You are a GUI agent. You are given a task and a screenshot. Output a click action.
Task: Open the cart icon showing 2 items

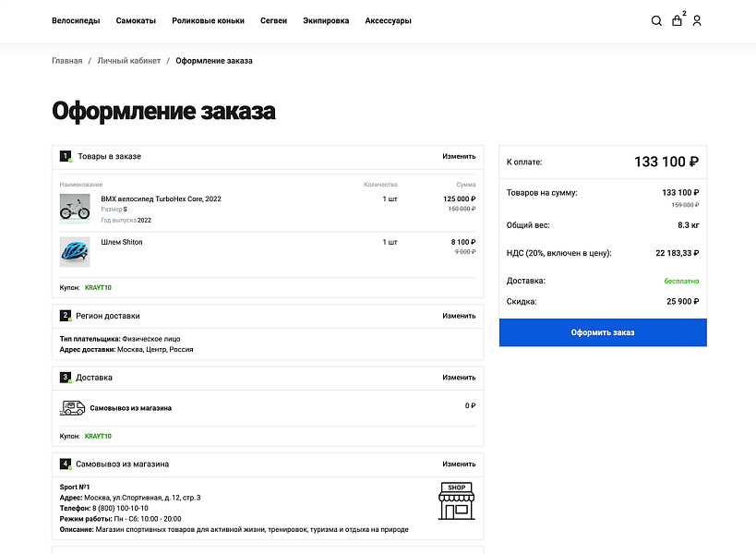pyautogui.click(x=677, y=20)
